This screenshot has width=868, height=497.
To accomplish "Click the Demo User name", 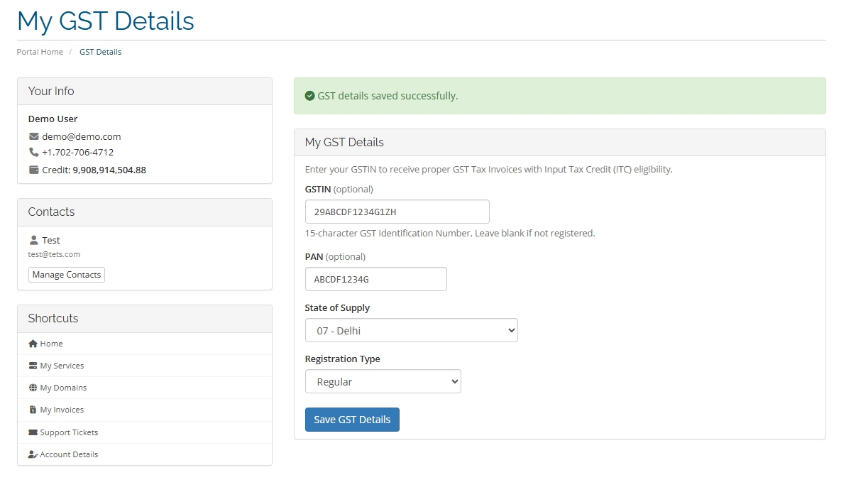I will tap(53, 119).
